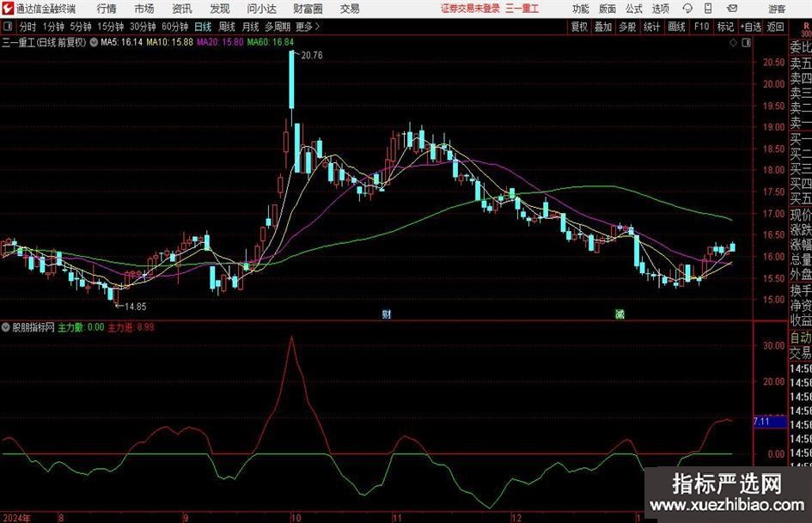Click the MA5: 16.14 label

pos(121,42)
